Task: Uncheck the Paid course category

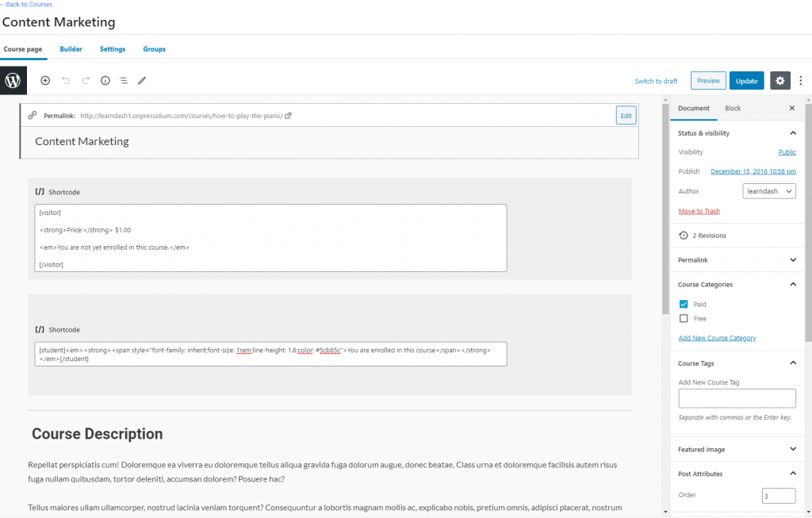Action: pos(684,304)
